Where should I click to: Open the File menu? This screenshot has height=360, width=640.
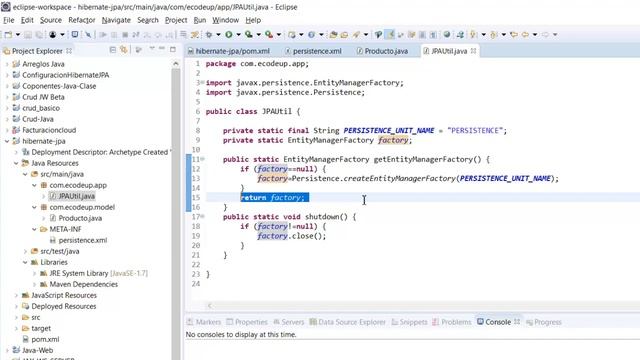[9, 20]
